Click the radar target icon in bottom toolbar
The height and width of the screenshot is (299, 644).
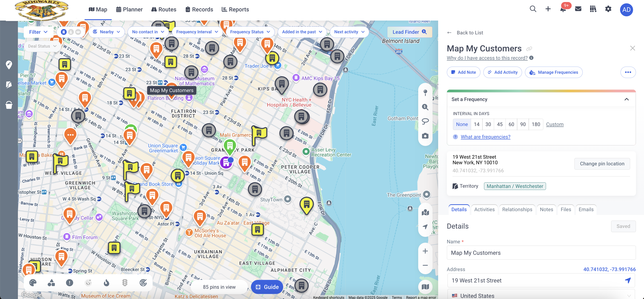tap(143, 282)
